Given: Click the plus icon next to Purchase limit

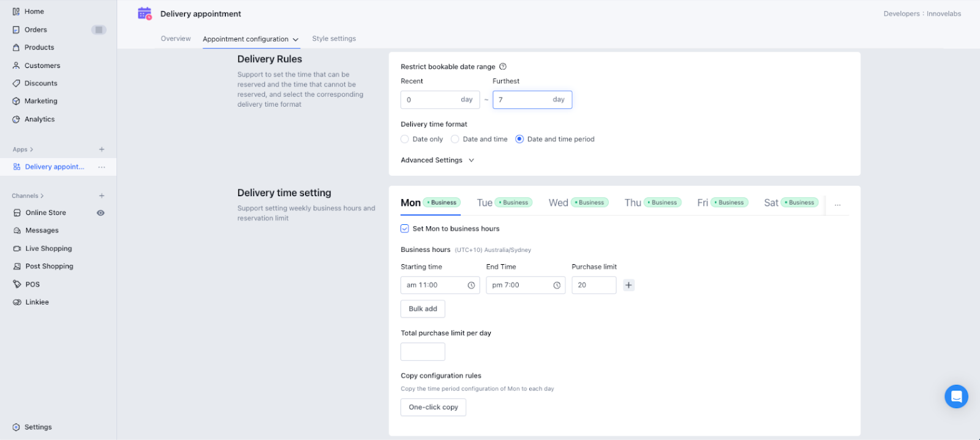Looking at the screenshot, I should 628,285.
